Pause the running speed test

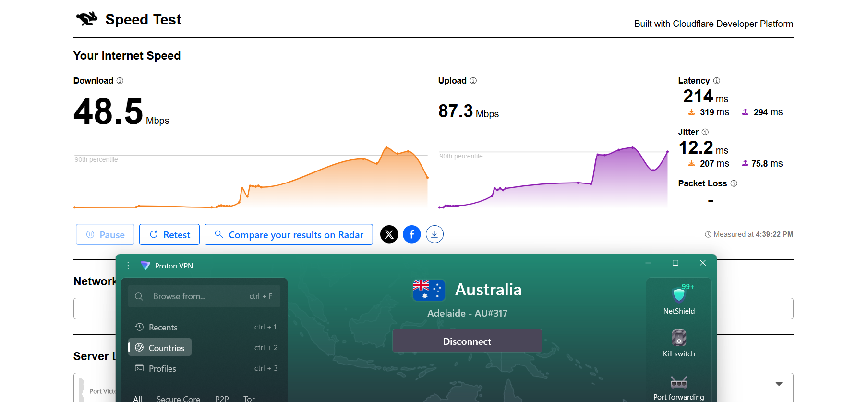pyautogui.click(x=105, y=234)
